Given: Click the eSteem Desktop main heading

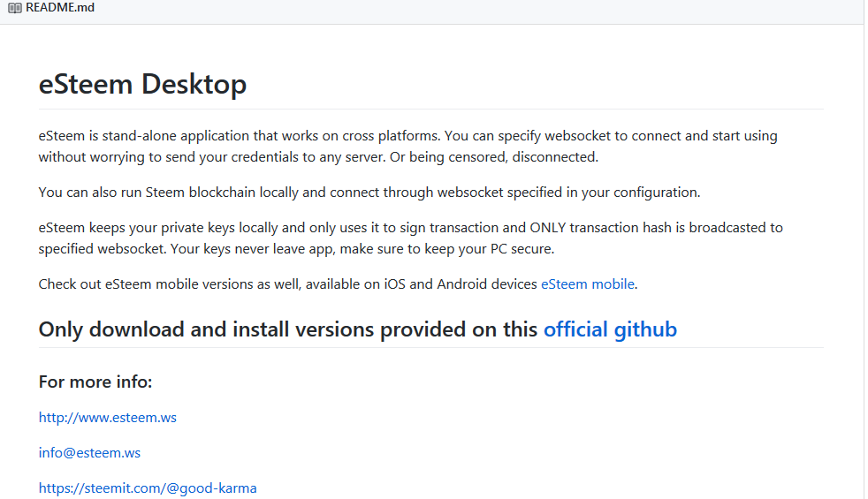Looking at the screenshot, I should coord(142,85).
